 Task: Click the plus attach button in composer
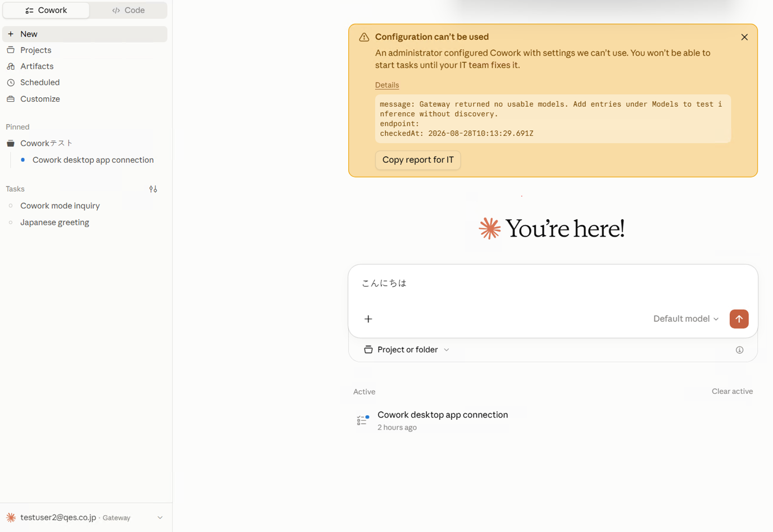tap(369, 319)
